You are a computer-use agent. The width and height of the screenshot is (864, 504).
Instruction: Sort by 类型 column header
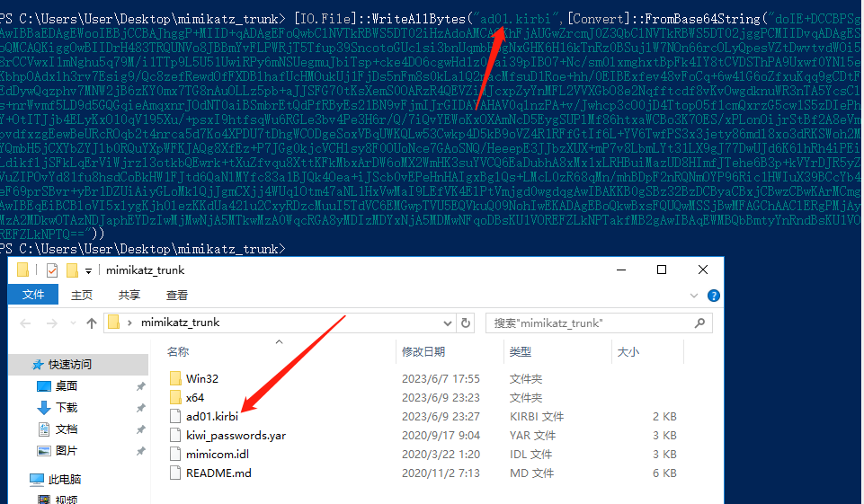pos(521,352)
